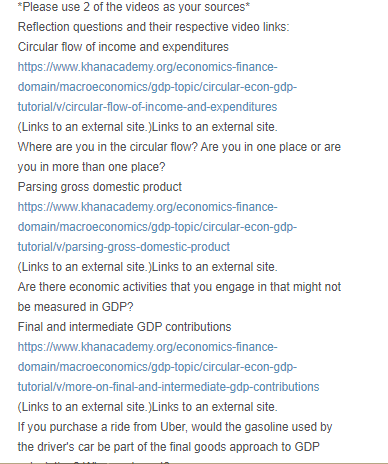Image resolution: width=388 pixels, height=464 pixels.
Task: Click 'Links to an external site' under circular-flow link
Action: click(147, 127)
